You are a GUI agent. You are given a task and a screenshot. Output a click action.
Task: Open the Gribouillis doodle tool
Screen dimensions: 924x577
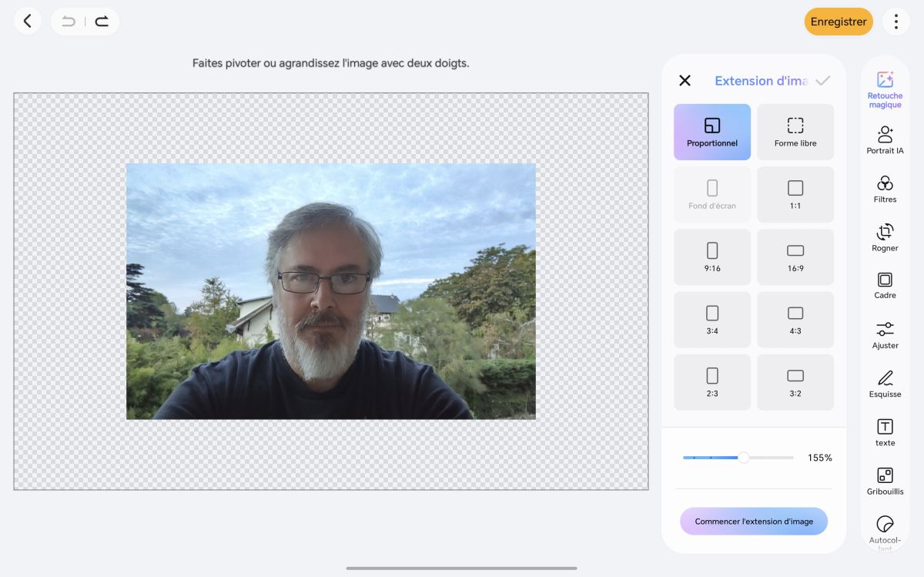885,481
